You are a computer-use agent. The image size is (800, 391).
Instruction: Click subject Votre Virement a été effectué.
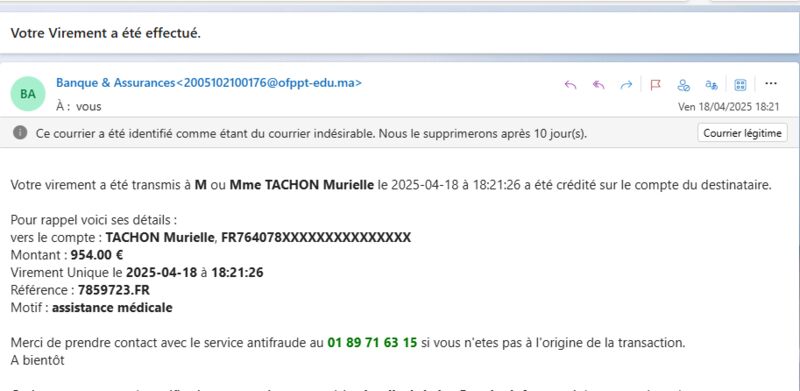[106, 33]
